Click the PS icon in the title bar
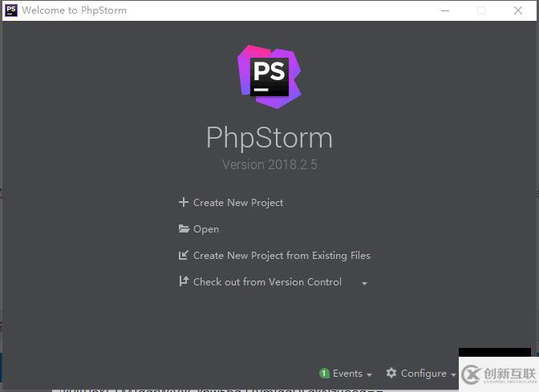 11,10
